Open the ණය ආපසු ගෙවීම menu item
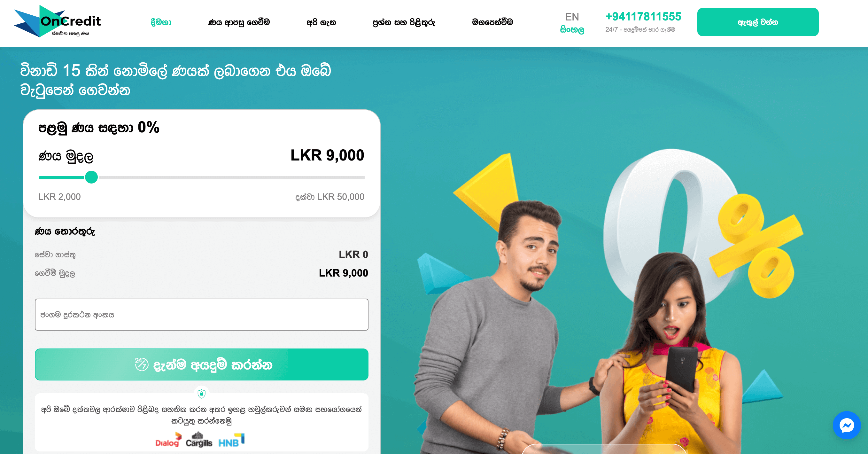Image resolution: width=868 pixels, height=454 pixels. (239, 22)
